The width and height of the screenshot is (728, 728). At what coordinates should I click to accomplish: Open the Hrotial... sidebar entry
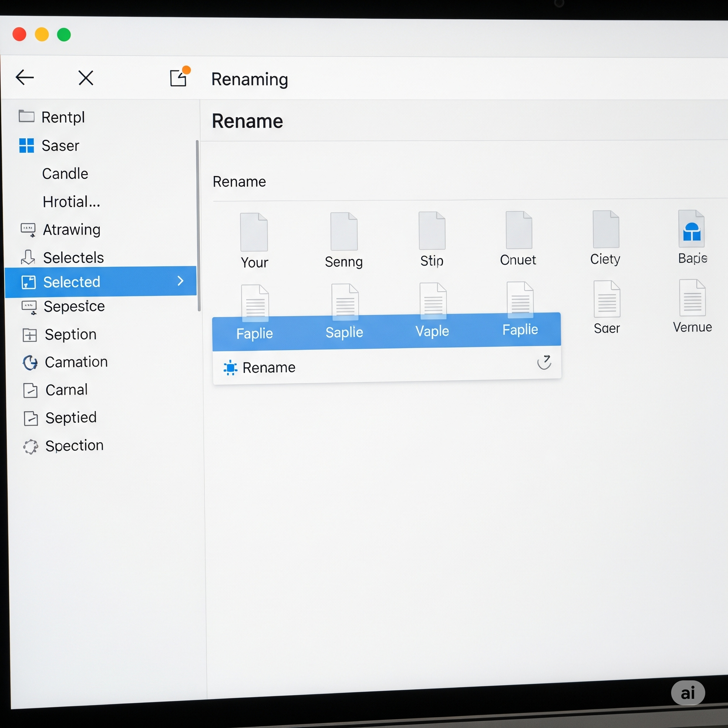pyautogui.click(x=71, y=202)
